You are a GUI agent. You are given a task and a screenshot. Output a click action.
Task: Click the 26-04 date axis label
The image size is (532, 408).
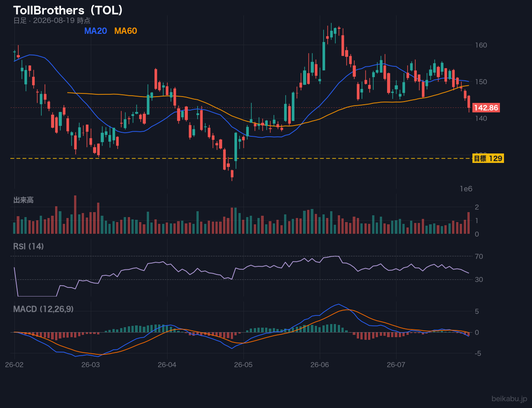tap(167, 365)
